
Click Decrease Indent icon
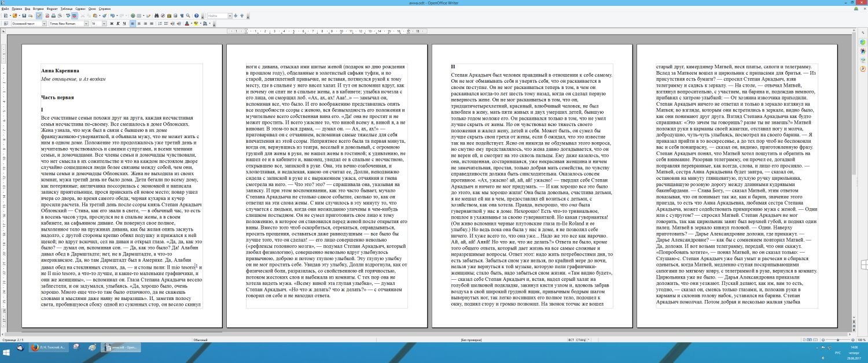(x=172, y=24)
